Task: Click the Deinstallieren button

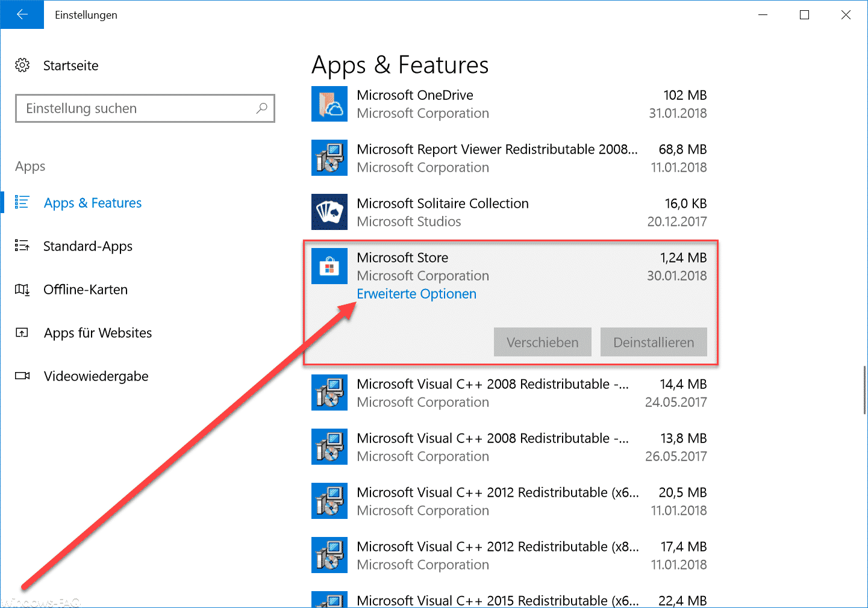Action: 654,342
